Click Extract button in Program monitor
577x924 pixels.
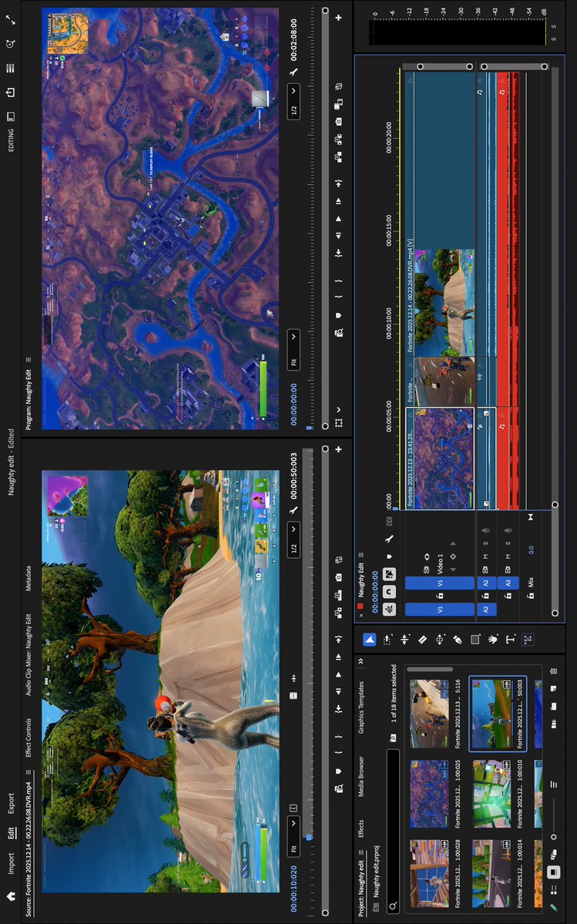(338, 139)
